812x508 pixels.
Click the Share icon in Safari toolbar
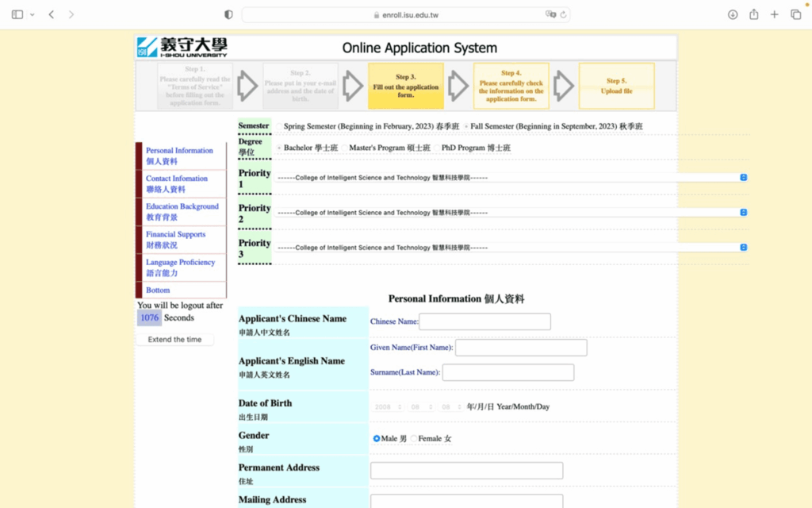point(753,14)
